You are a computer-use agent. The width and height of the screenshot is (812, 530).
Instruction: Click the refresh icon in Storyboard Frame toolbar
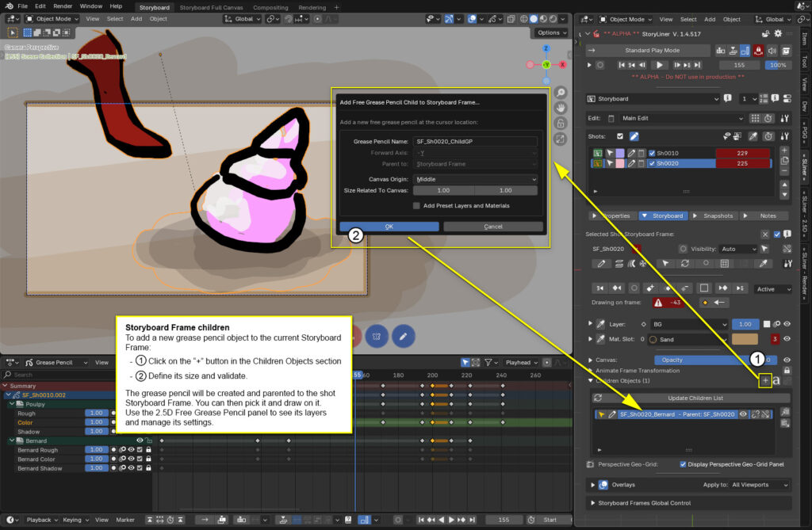point(684,264)
